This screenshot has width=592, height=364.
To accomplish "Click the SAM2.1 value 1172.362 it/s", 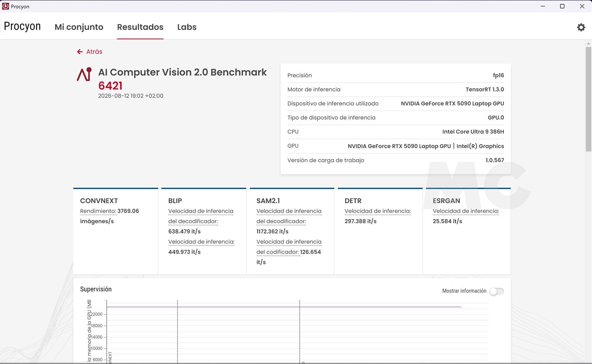I will [272, 232].
